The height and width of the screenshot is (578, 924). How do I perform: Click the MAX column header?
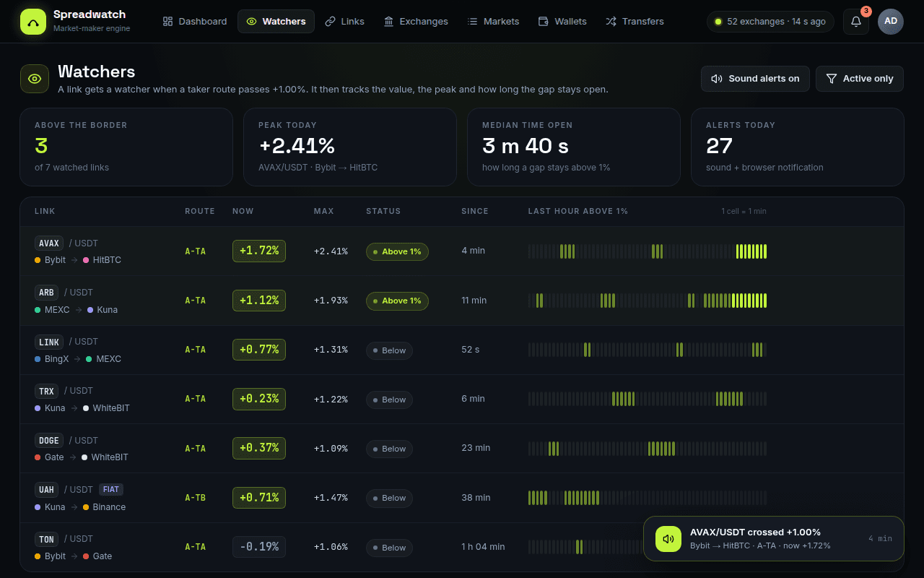pos(323,211)
